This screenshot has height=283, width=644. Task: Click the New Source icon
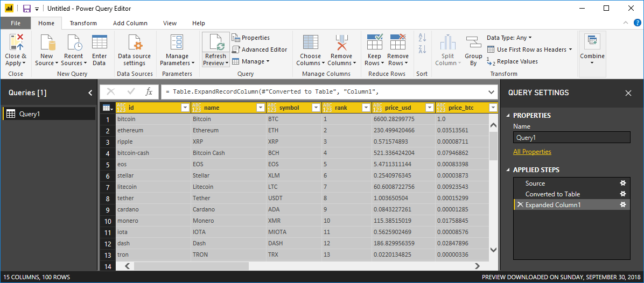click(47, 43)
